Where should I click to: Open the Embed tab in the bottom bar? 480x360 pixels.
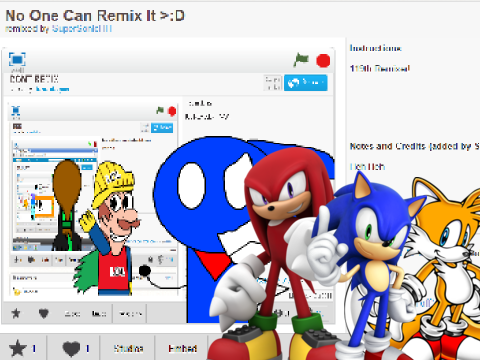pos(182,349)
